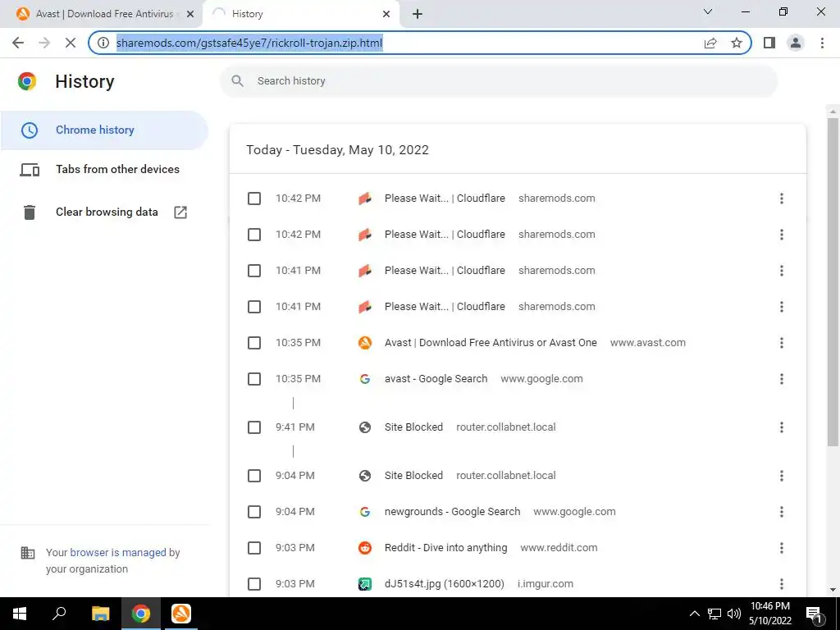Open a new tab with plus button

coord(418,14)
